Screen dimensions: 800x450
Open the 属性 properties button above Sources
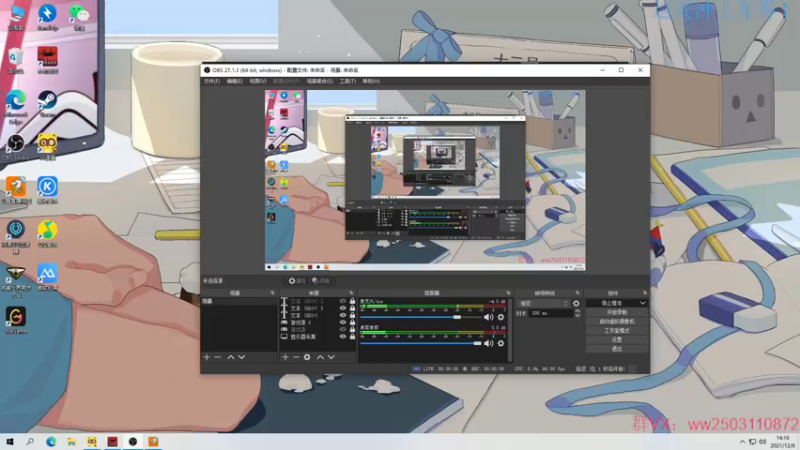(x=296, y=281)
